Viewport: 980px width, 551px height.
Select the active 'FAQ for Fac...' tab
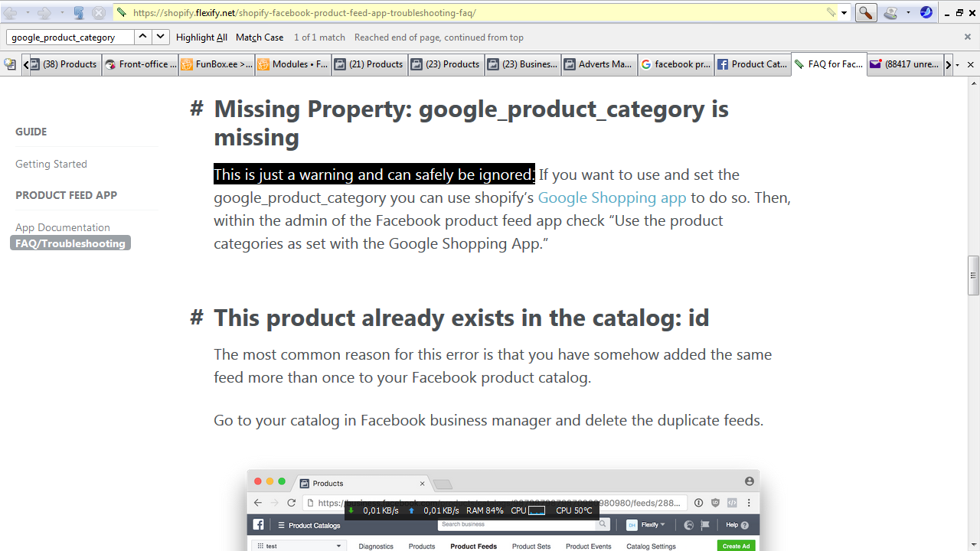point(829,64)
